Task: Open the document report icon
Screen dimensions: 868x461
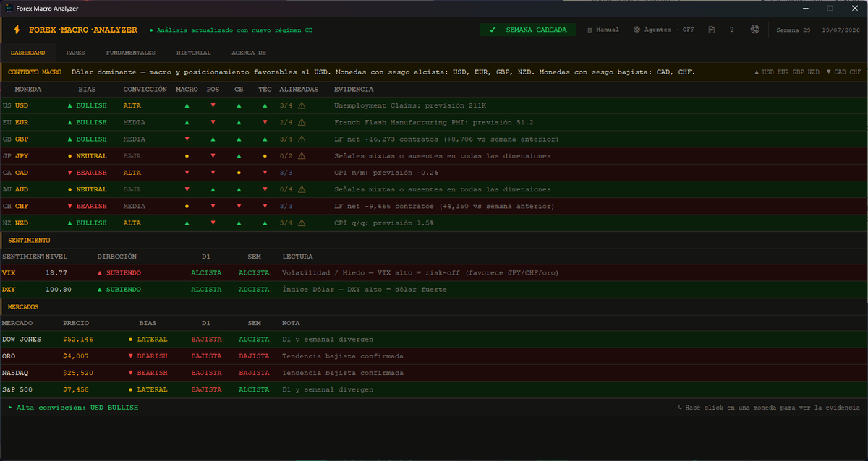Action: pos(711,30)
